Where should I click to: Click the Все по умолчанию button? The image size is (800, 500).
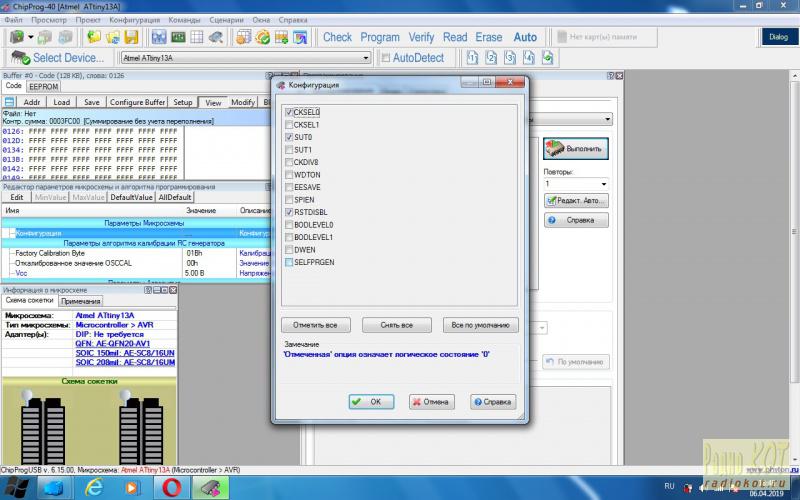click(480, 325)
